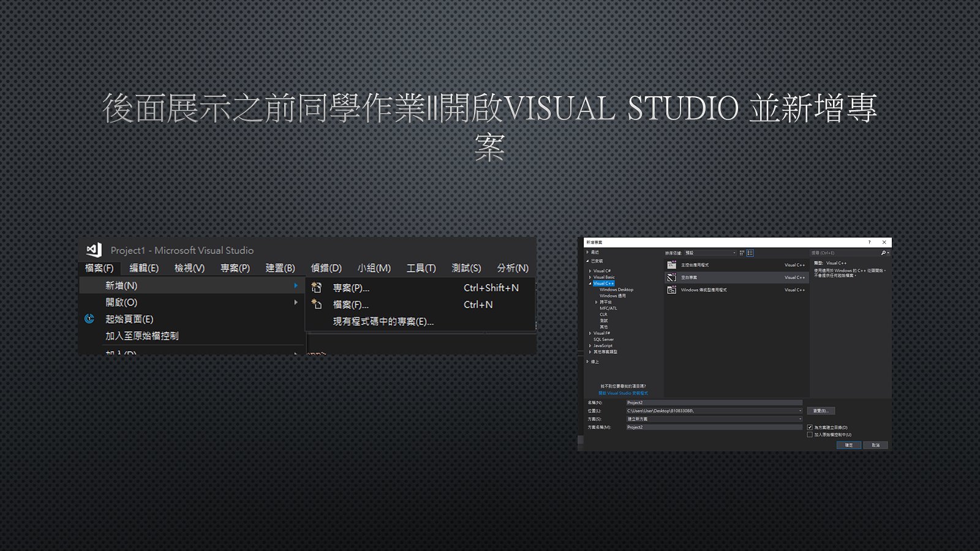The height and width of the screenshot is (551, 980).
Task: Select 加入至原始檔控制 menu entry
Action: coord(192,335)
